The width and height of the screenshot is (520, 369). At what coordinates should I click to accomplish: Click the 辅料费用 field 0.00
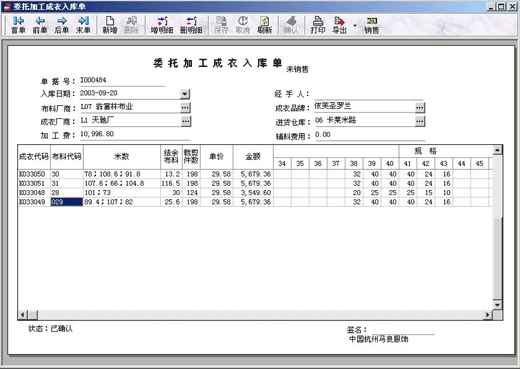pyautogui.click(x=369, y=135)
